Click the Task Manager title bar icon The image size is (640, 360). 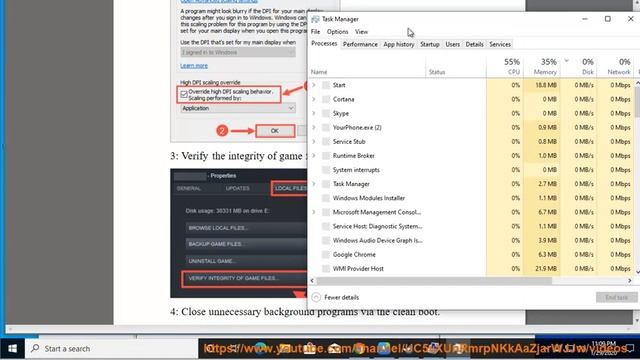click(315, 19)
